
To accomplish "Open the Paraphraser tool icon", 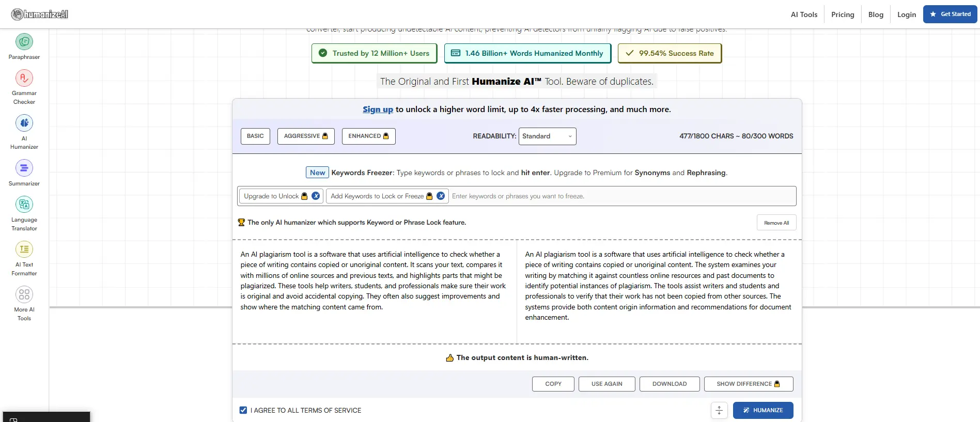I will (x=24, y=42).
